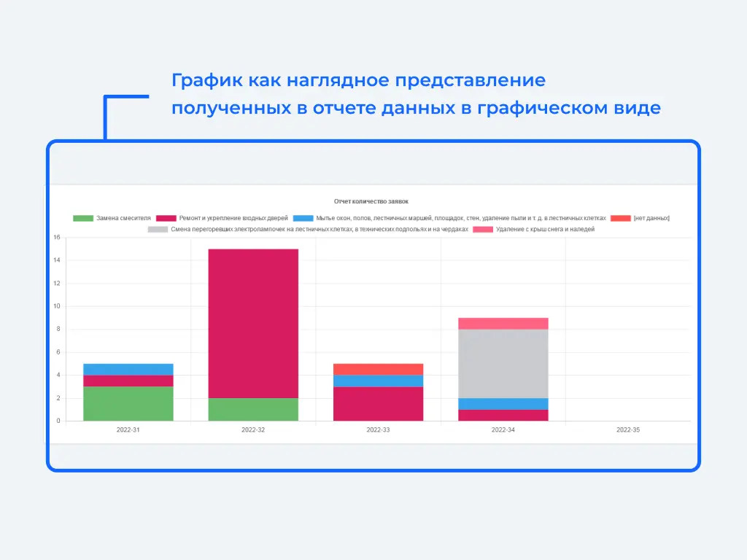Image resolution: width=747 pixels, height=560 pixels.
Task: Click the large gray segment in 2022-34
Action: 503,363
